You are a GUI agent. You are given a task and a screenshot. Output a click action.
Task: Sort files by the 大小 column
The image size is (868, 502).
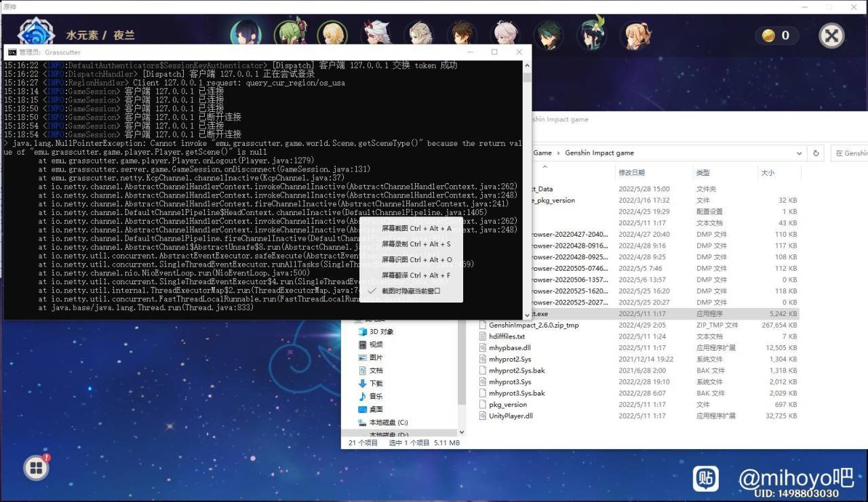[767, 173]
